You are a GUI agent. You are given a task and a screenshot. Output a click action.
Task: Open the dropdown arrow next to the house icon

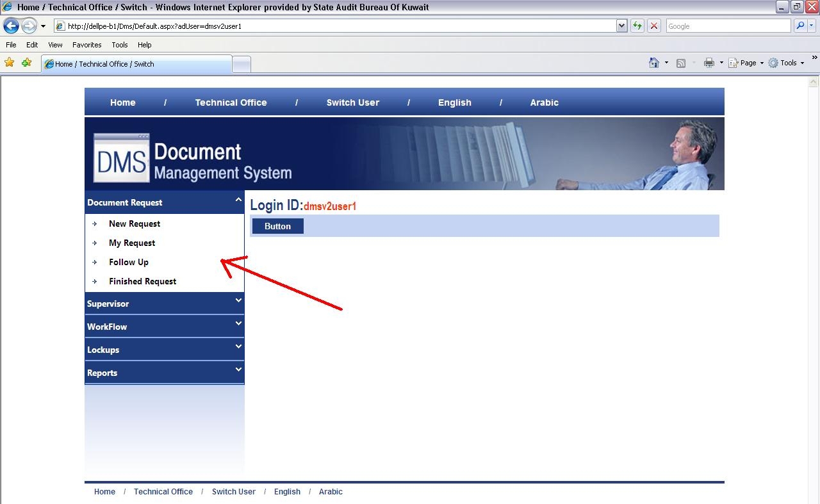tap(666, 63)
